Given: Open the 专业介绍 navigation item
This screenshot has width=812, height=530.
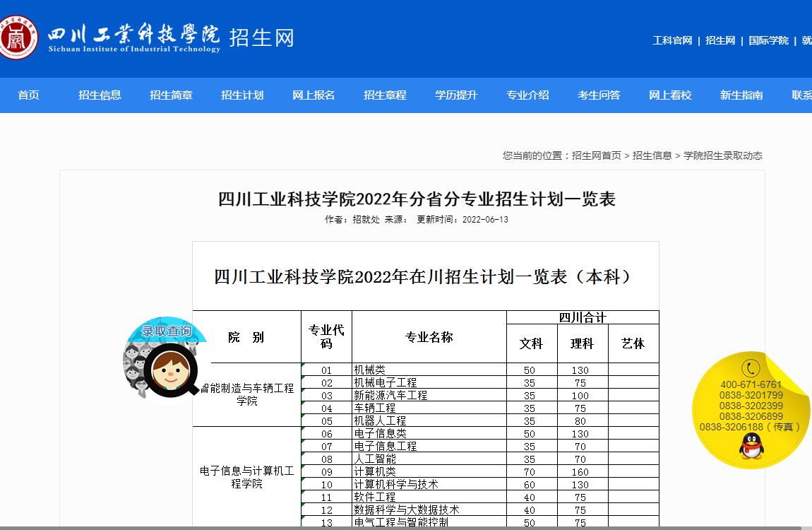Looking at the screenshot, I should pyautogui.click(x=527, y=95).
